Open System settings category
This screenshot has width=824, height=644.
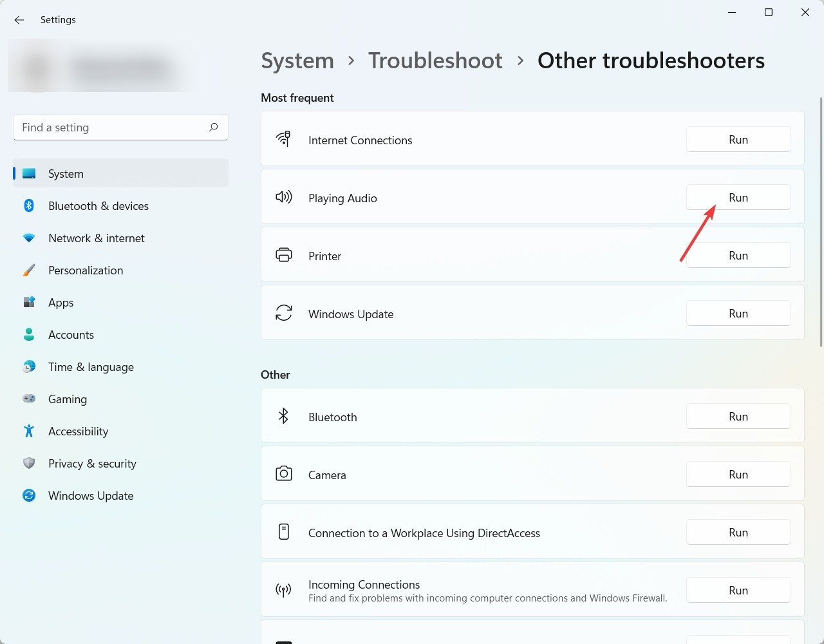click(120, 173)
